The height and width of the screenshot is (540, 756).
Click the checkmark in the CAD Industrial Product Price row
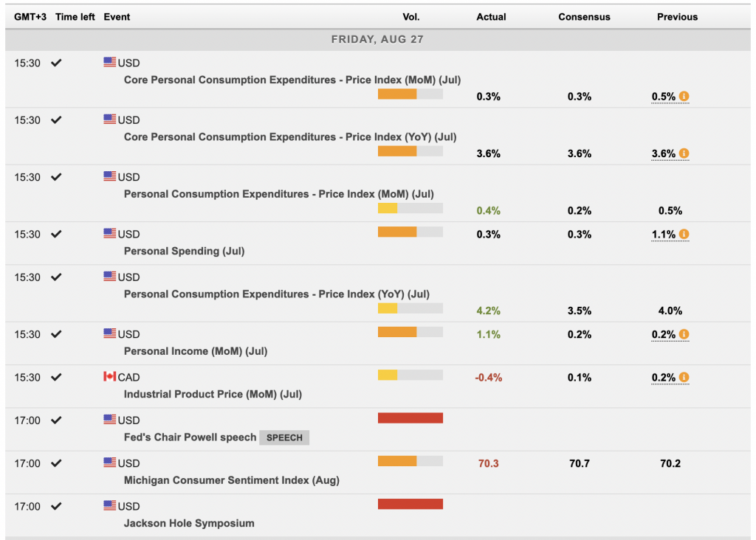pyautogui.click(x=56, y=377)
